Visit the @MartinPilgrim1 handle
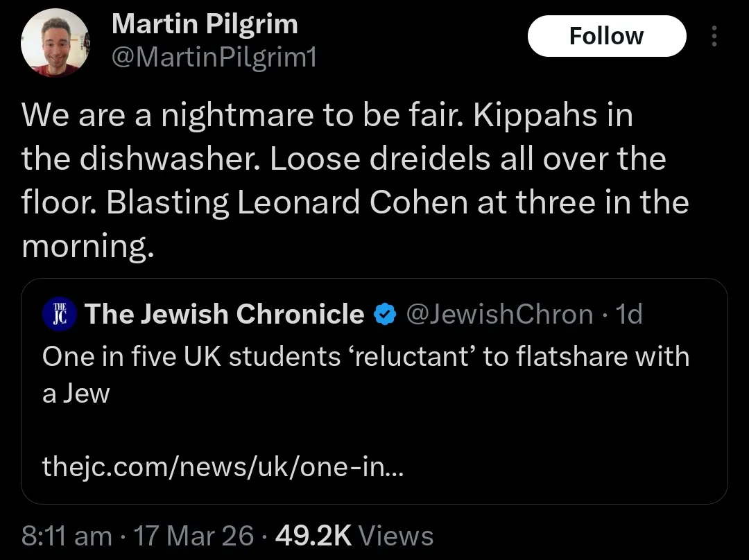 coord(214,58)
